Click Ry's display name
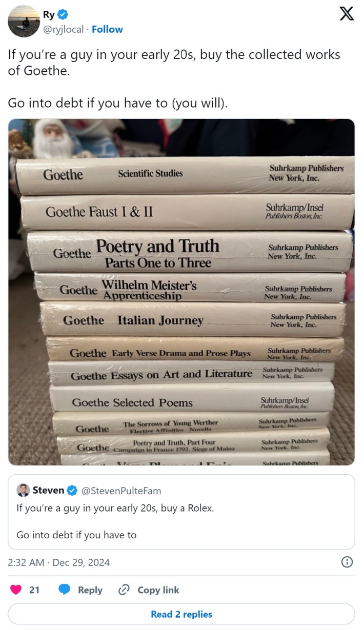Screen dimensions: 364x630 (50, 15)
